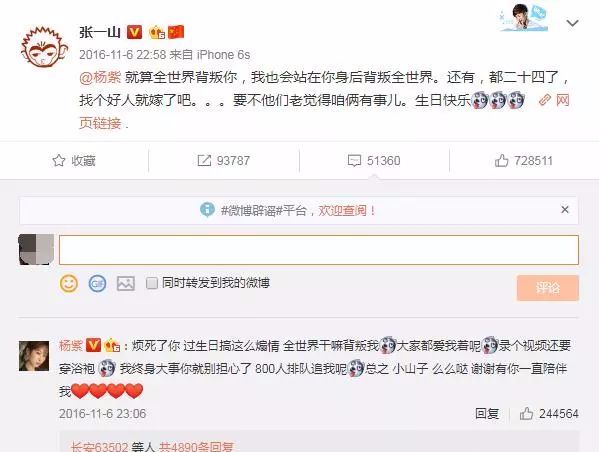Submit with the orange 评论 button

click(548, 288)
